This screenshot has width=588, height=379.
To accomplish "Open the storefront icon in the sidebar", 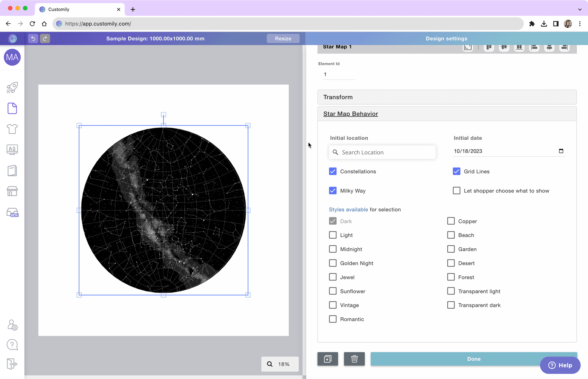I will point(12,191).
